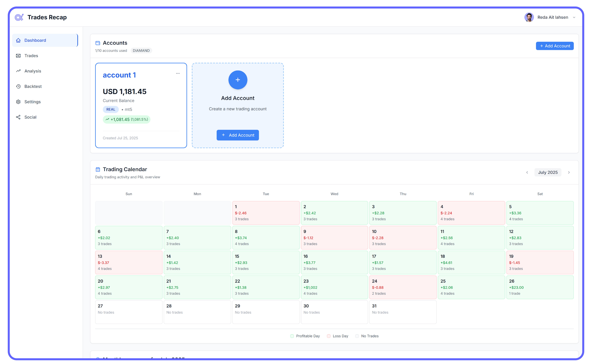Select the July 24 loss day cell

[403, 287]
